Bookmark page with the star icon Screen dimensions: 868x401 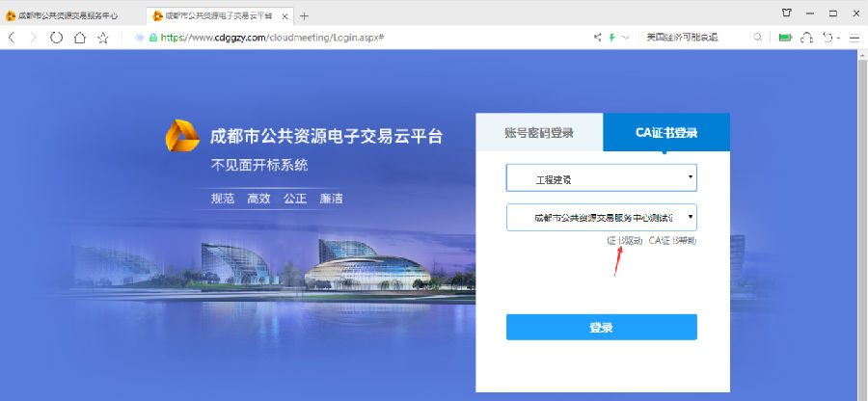103,38
